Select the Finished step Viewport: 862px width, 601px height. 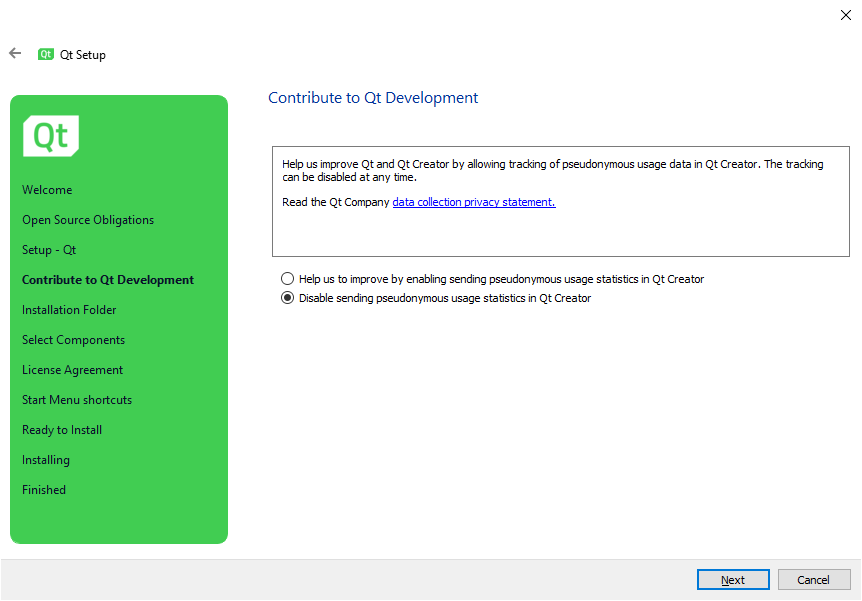pyautogui.click(x=44, y=490)
